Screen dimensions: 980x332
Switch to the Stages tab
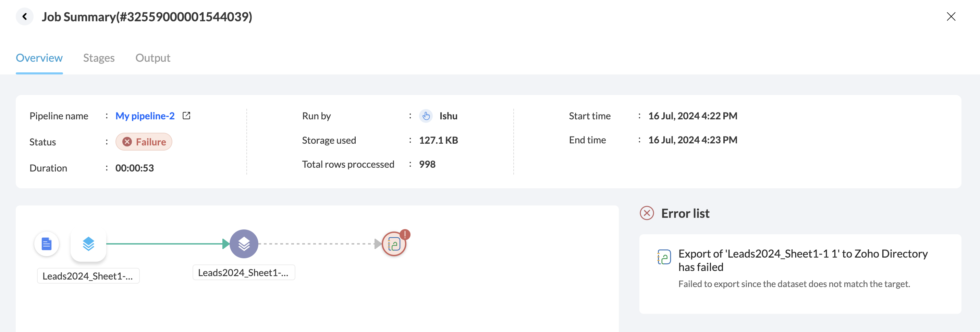coord(99,58)
